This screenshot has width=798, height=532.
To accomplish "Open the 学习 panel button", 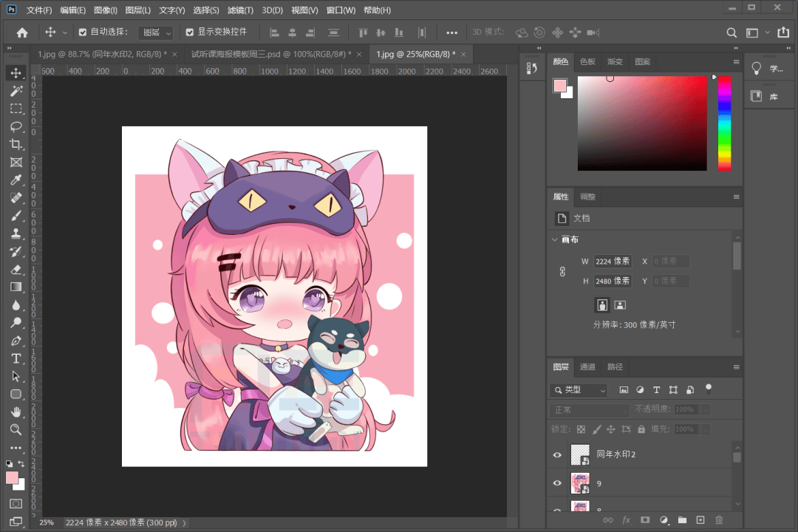I will pos(769,68).
